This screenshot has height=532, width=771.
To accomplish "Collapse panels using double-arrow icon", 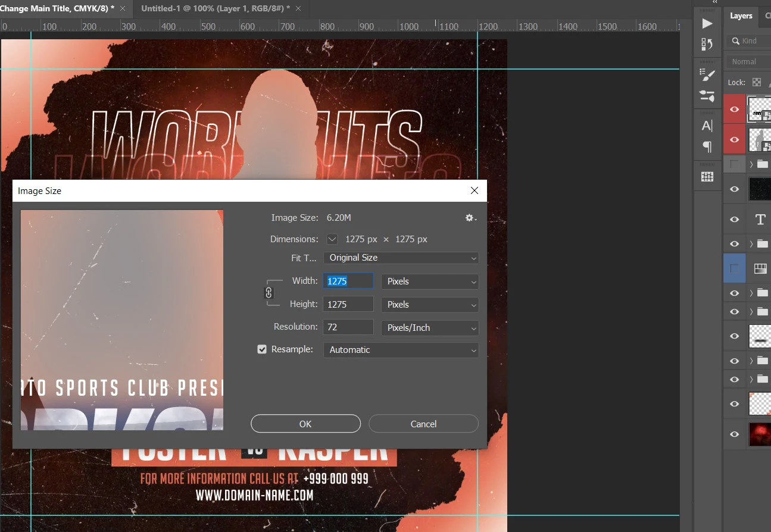I will point(715,2).
